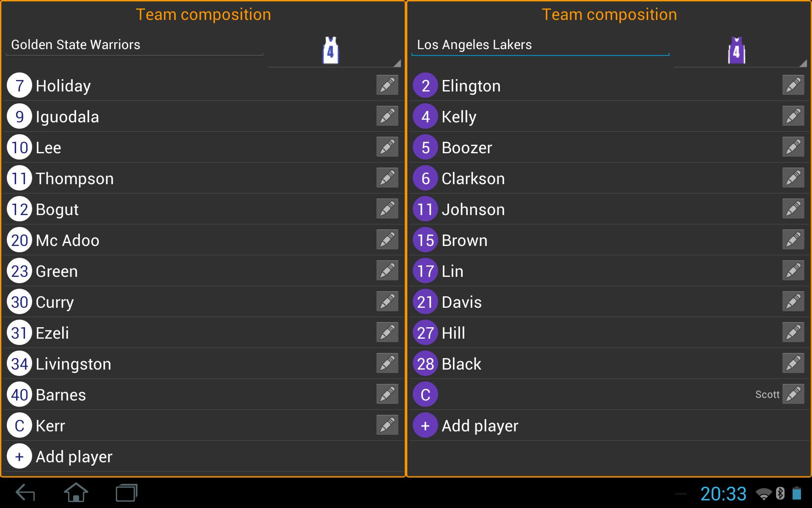The height and width of the screenshot is (508, 812).
Task: Edit Lakers coach Scott entry
Action: 793,395
